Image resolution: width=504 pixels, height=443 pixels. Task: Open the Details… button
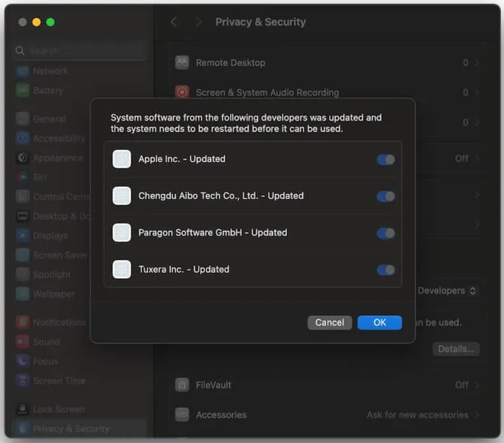(456, 349)
